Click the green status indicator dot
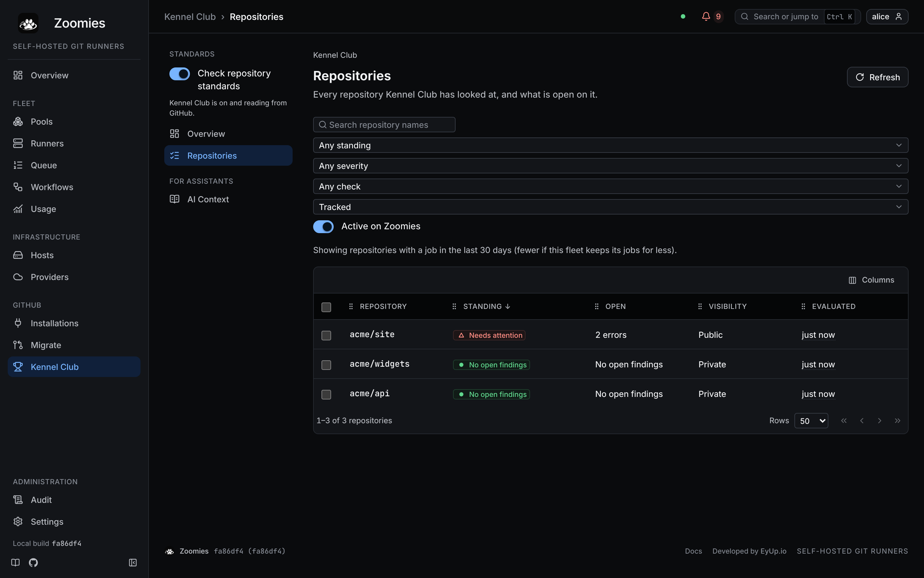This screenshot has height=578, width=924. [683, 16]
